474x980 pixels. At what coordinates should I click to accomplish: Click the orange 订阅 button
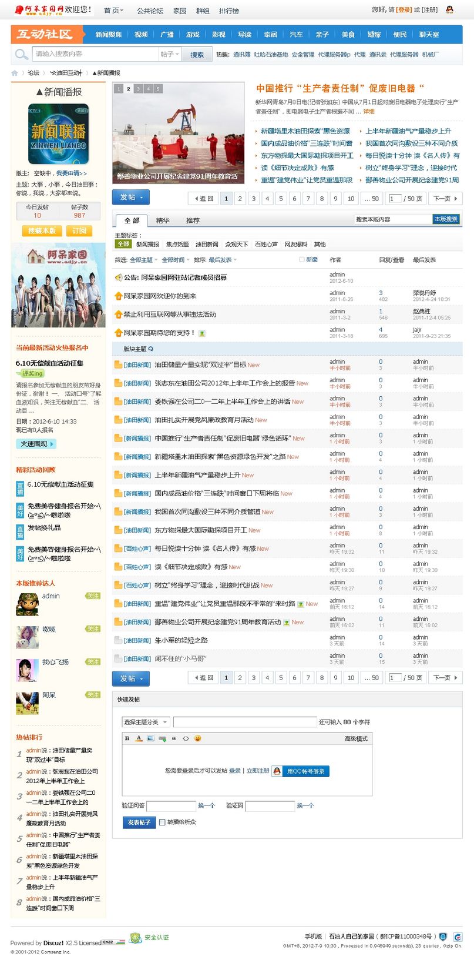tap(79, 231)
